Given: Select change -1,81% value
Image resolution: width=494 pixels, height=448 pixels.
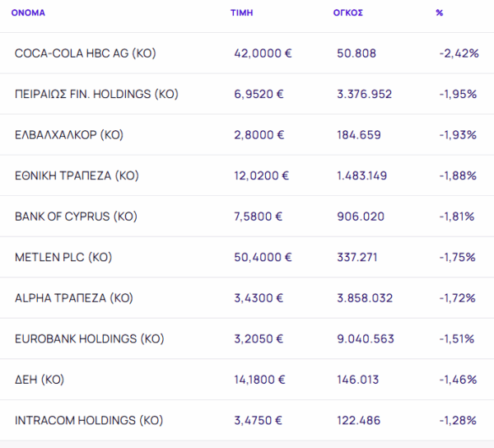Looking at the screenshot, I should coord(457,217).
